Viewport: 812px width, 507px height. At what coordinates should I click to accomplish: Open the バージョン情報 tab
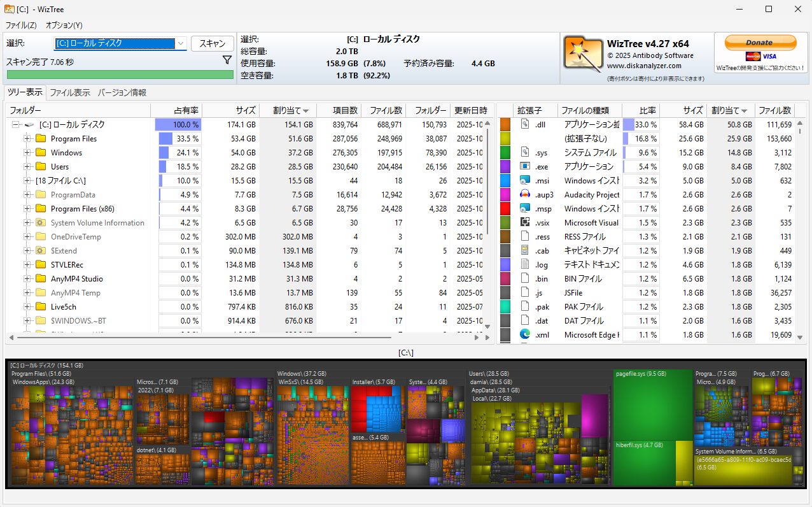click(x=122, y=93)
